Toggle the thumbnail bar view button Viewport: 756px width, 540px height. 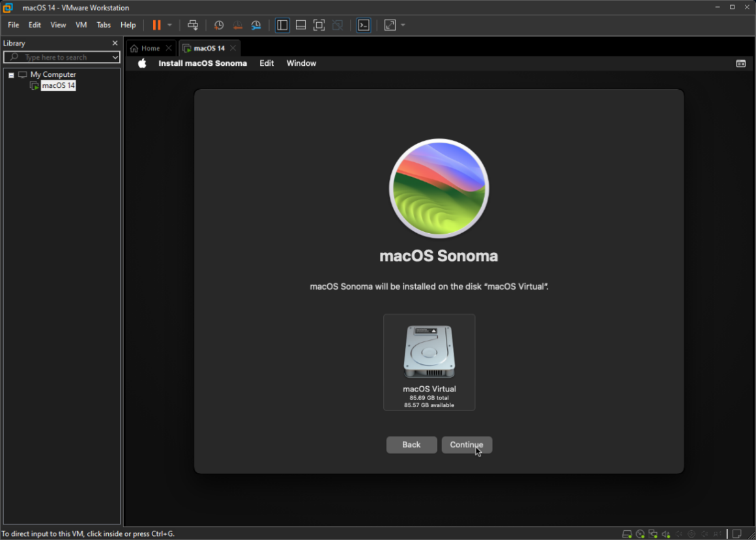point(300,25)
